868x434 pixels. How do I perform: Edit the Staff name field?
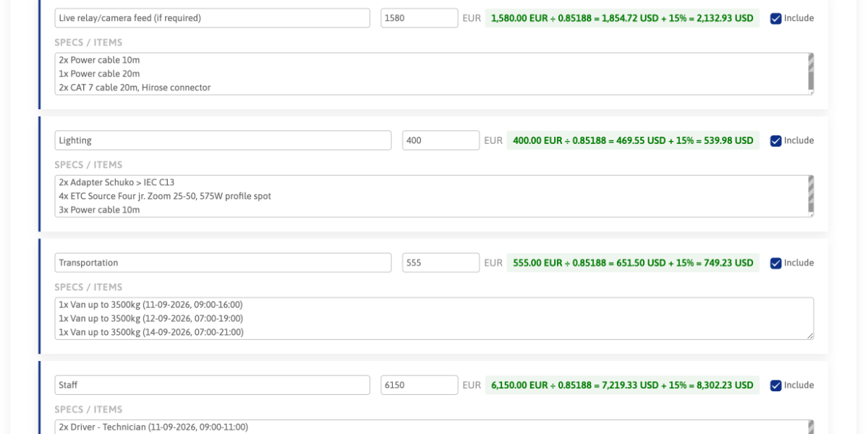click(x=212, y=385)
